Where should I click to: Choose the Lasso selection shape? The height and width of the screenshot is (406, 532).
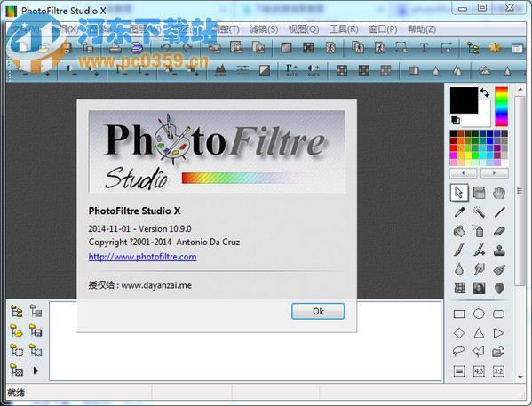(x=458, y=351)
